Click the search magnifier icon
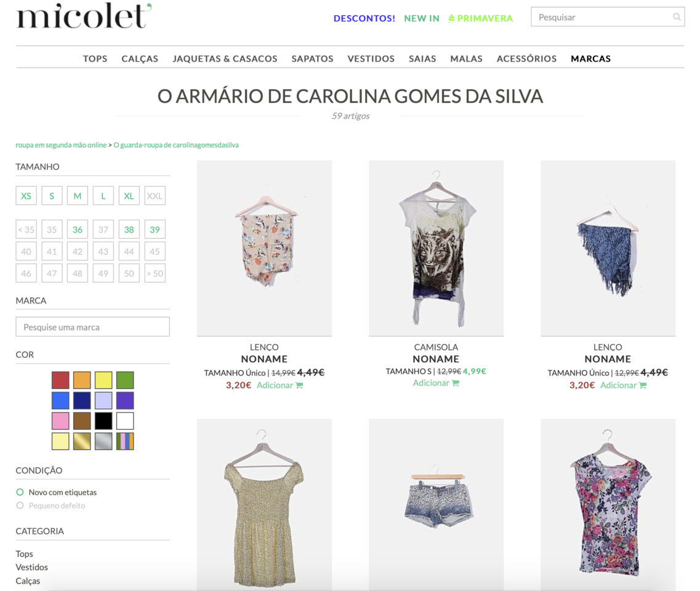Image resolution: width=700 pixels, height=591 pixels. pyautogui.click(x=677, y=17)
